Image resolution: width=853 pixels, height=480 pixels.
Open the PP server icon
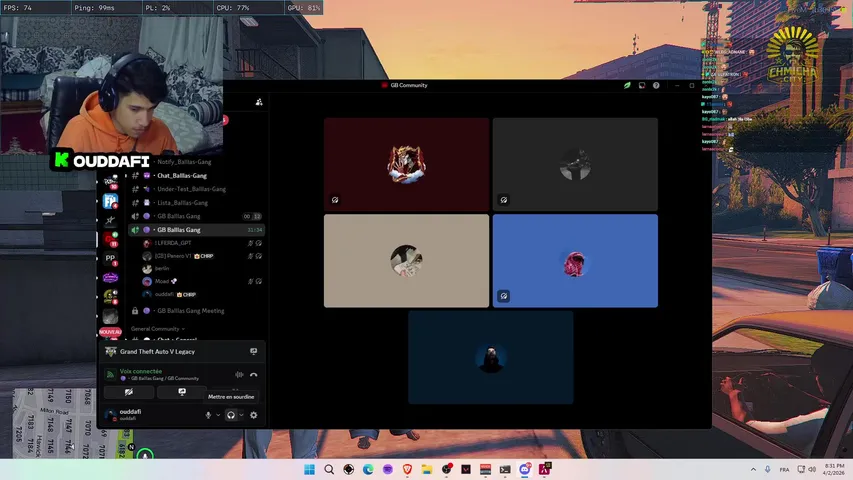click(110, 259)
